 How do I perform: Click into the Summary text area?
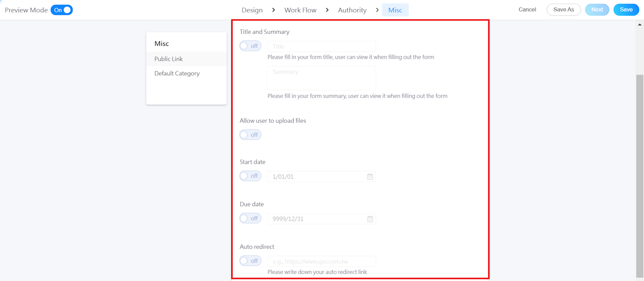pyautogui.click(x=321, y=78)
